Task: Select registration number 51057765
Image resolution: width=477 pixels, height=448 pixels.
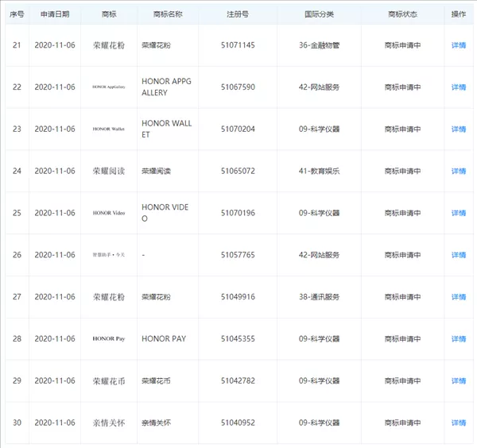Action: point(238,255)
